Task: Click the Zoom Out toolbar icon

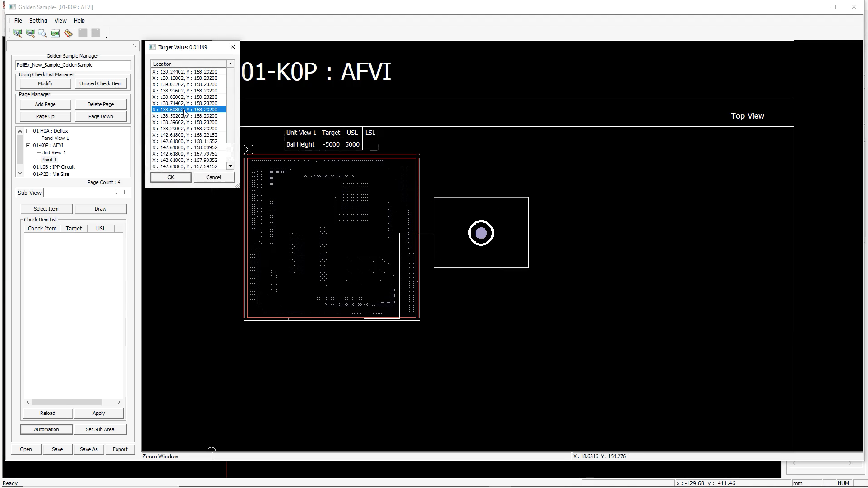Action: tap(30, 33)
